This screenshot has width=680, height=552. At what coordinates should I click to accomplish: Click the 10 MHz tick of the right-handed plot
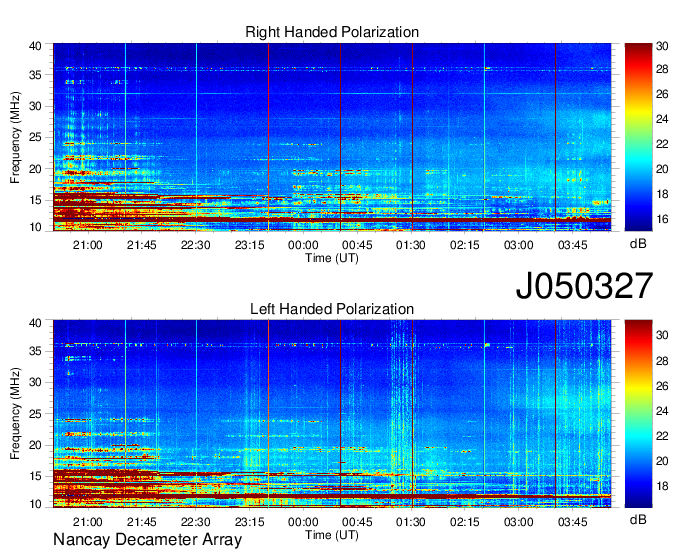tap(36, 227)
